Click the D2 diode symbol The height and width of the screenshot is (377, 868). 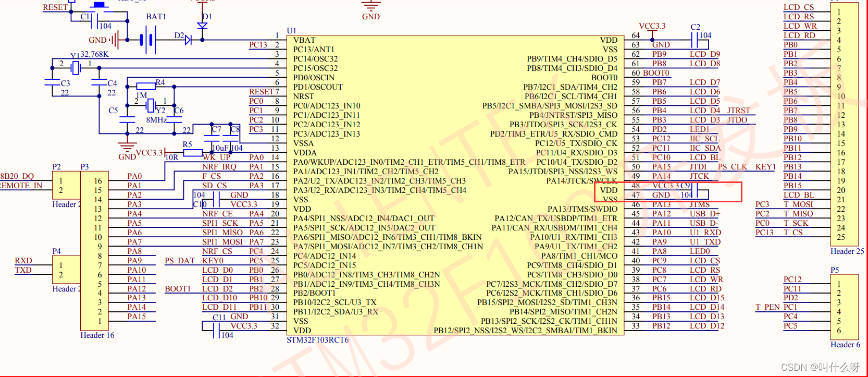click(188, 40)
